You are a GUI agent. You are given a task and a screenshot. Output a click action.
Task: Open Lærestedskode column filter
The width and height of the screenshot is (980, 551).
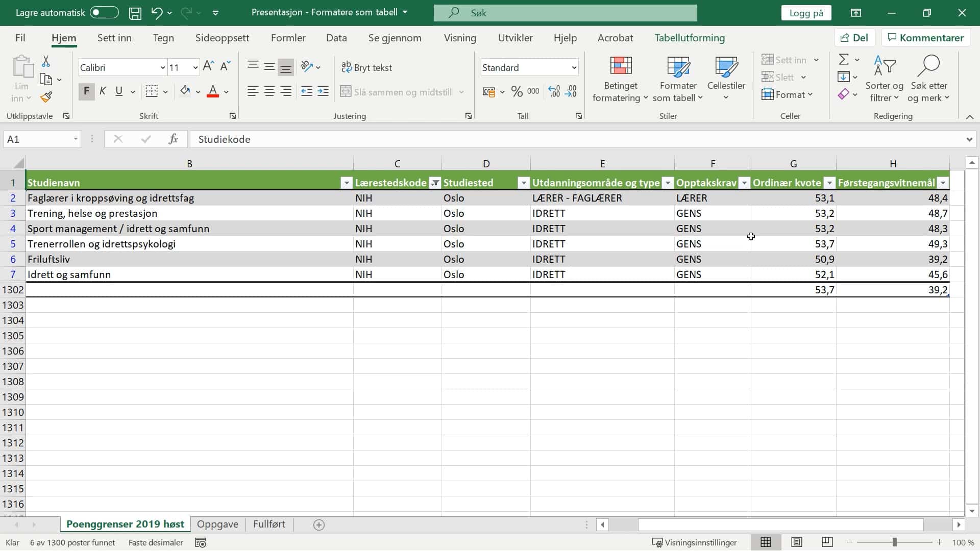tap(435, 183)
